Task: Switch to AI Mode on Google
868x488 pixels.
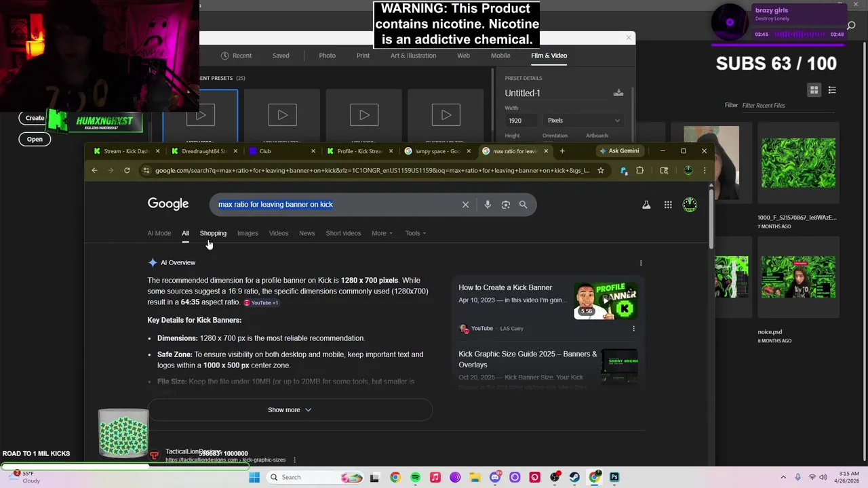Action: 159,233
